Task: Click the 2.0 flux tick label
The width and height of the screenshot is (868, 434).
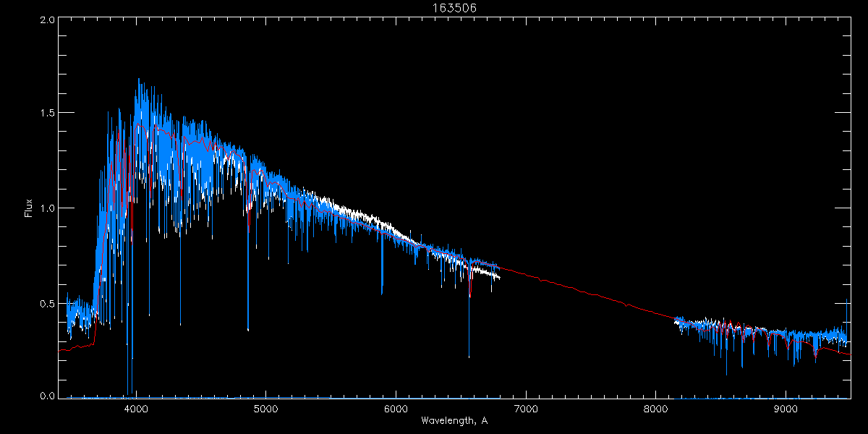Action: click(47, 20)
